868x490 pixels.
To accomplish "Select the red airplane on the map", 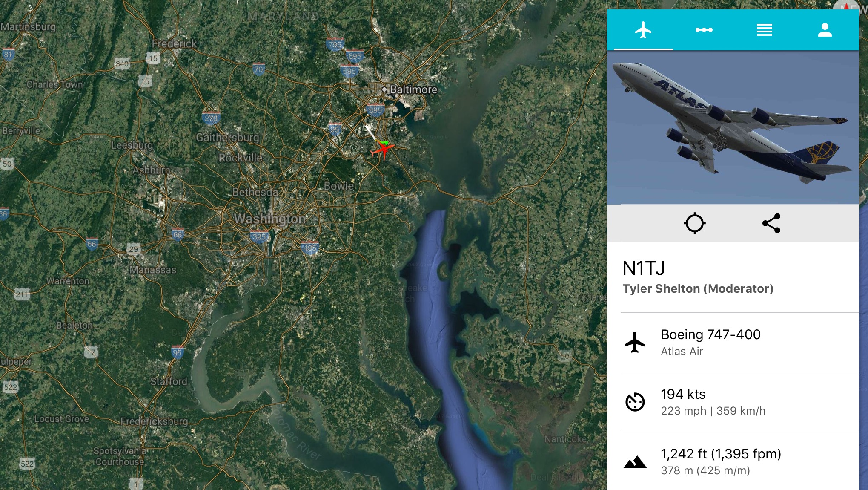I will tap(383, 150).
